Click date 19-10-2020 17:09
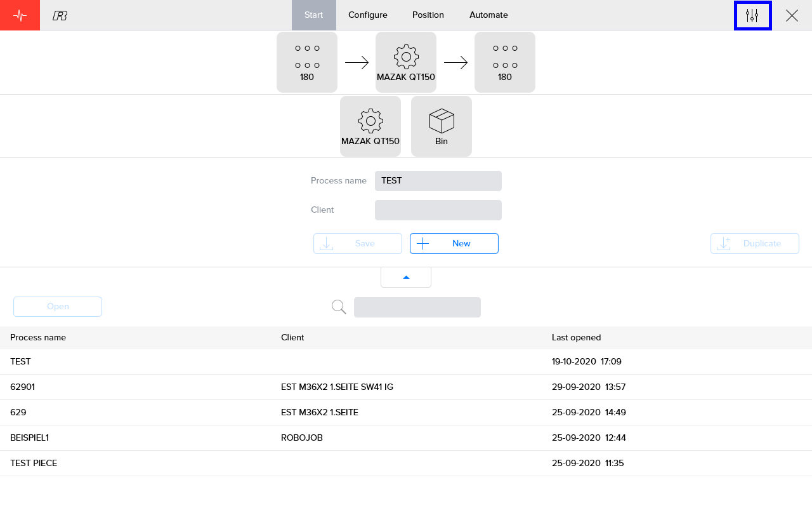812x508 pixels. tap(587, 361)
